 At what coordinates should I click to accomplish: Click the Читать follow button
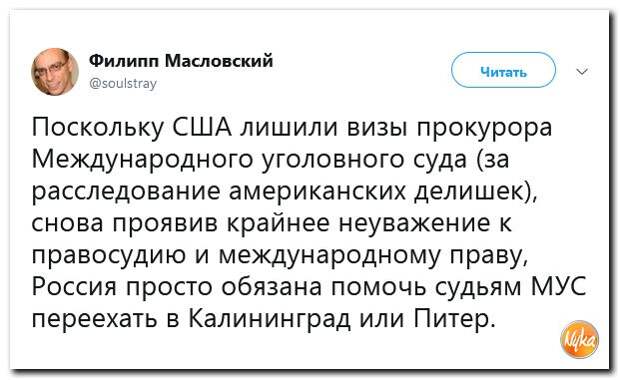tap(503, 70)
